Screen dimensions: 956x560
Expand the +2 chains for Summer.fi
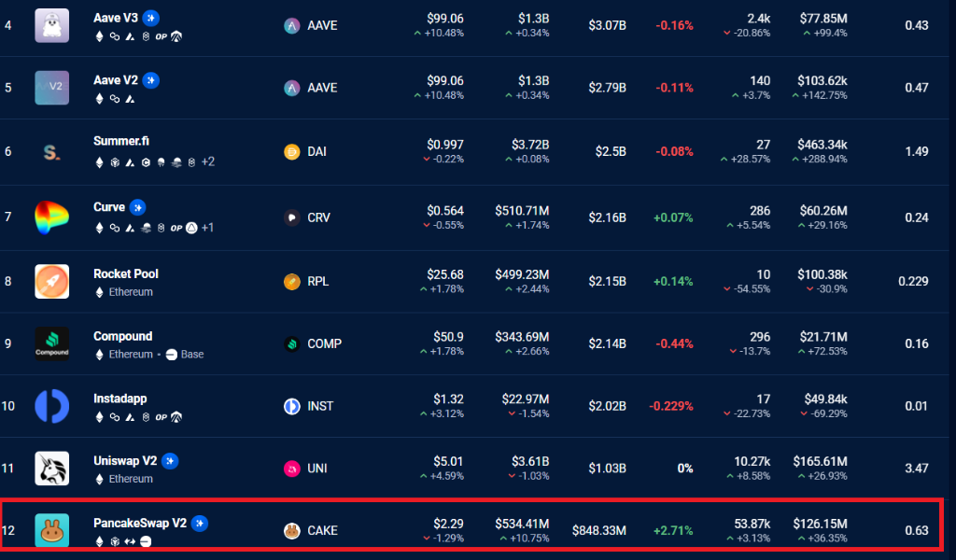click(207, 161)
